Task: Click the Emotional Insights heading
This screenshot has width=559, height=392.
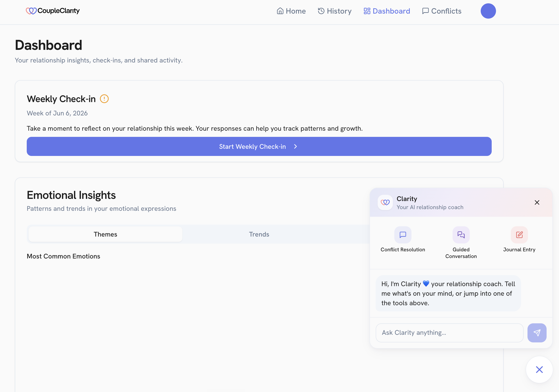Action: pos(71,195)
